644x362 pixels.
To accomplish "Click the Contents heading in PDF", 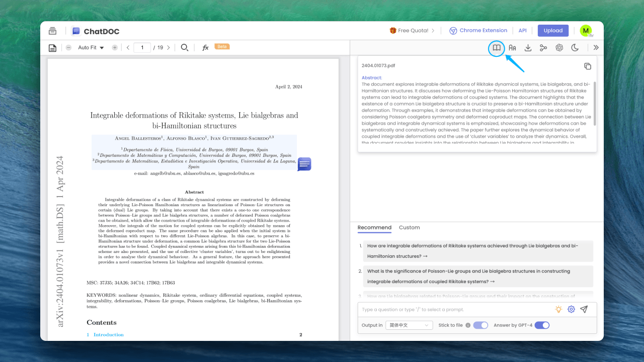I will pos(102,323).
